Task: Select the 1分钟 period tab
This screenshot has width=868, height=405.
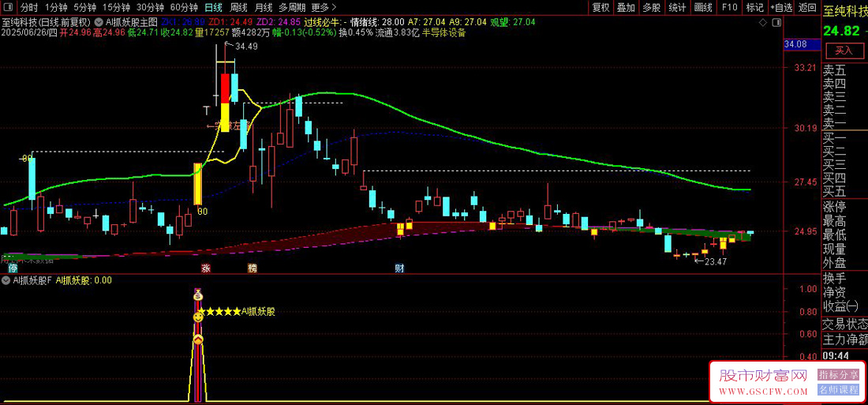Action: tap(57, 8)
